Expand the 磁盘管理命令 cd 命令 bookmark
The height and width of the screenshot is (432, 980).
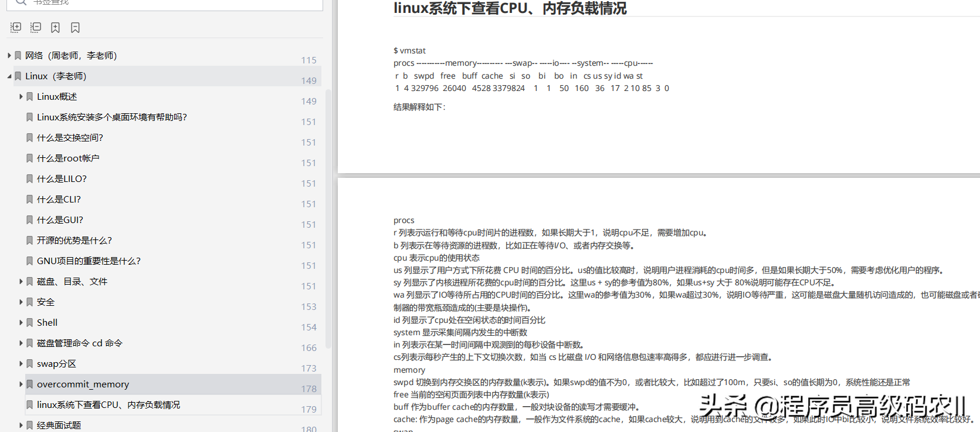[x=21, y=343]
